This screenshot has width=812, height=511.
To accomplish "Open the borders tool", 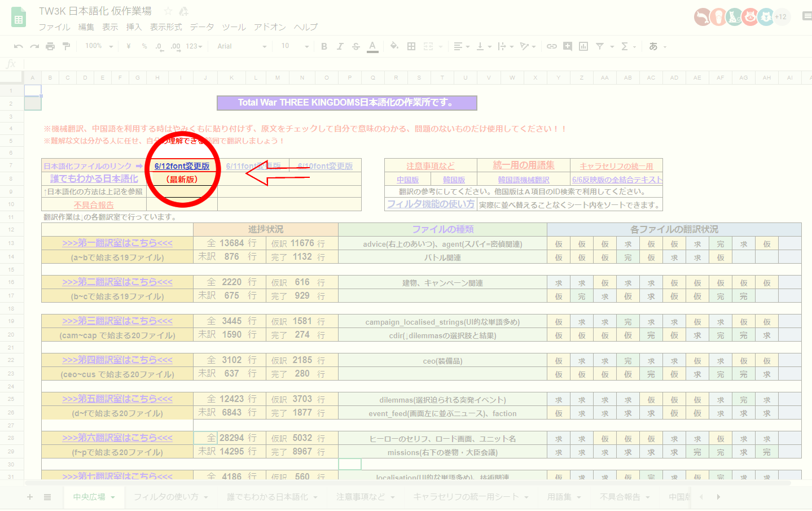I will pyautogui.click(x=411, y=46).
